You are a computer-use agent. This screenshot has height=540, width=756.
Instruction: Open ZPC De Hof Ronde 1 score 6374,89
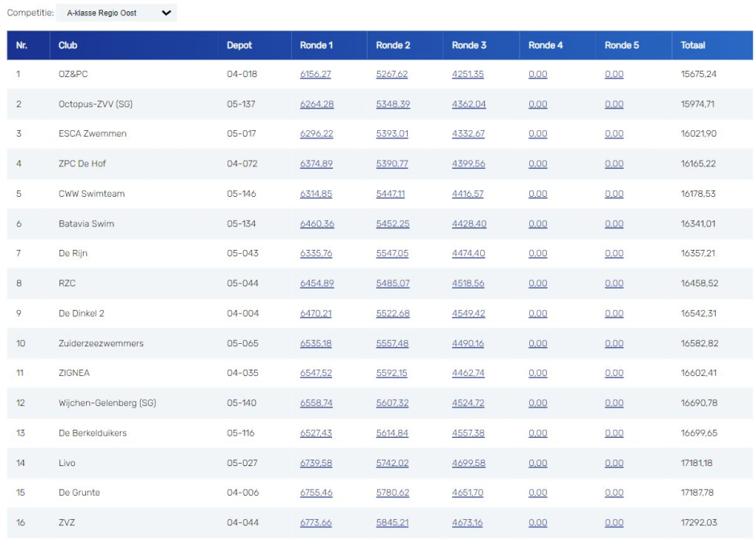pyautogui.click(x=316, y=164)
